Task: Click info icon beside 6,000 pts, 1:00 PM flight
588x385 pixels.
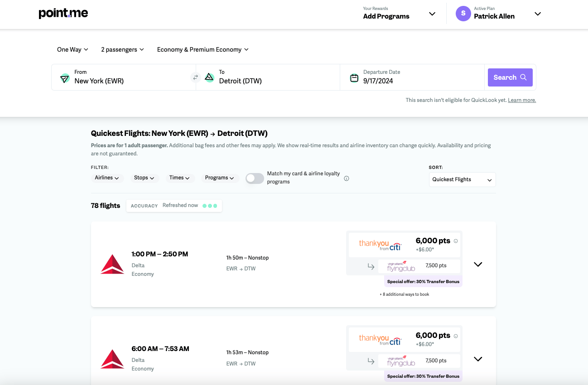Action: [x=456, y=241]
